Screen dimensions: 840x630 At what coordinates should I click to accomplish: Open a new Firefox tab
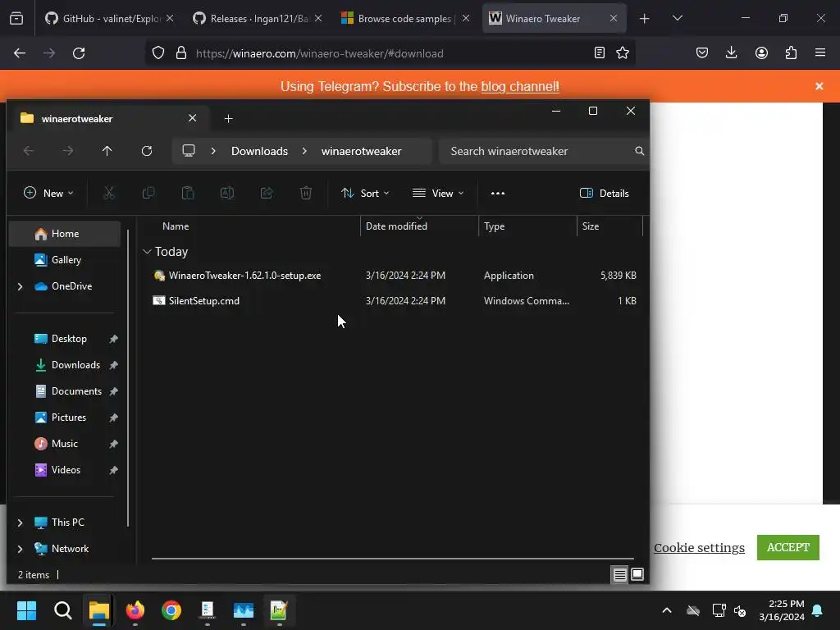[x=645, y=19]
